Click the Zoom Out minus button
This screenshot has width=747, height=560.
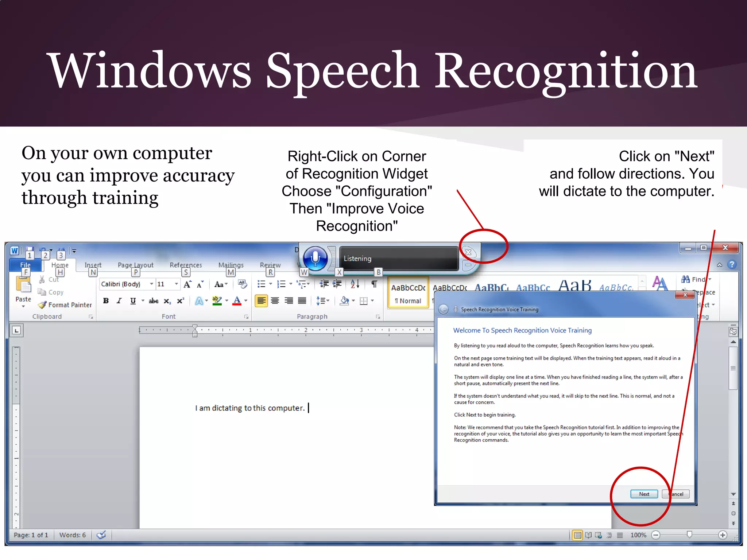pyautogui.click(x=656, y=535)
